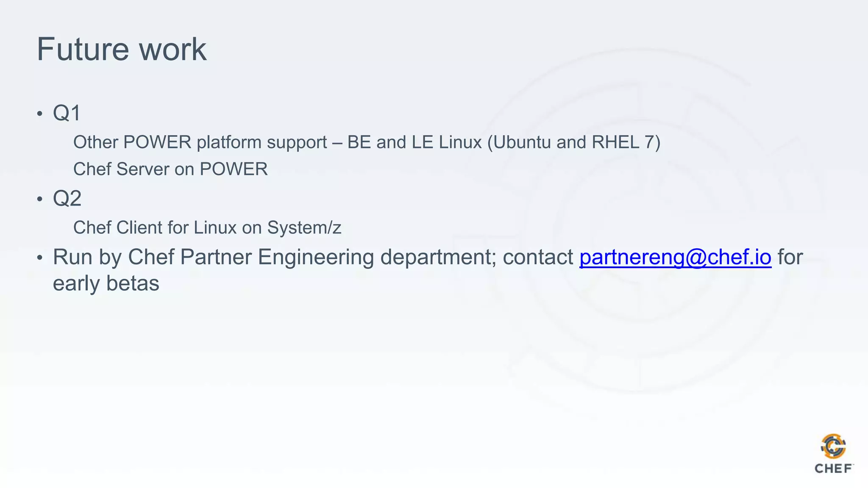This screenshot has height=488, width=868.
Task: Click the 'Chef Server on POWER' line
Action: coord(170,169)
